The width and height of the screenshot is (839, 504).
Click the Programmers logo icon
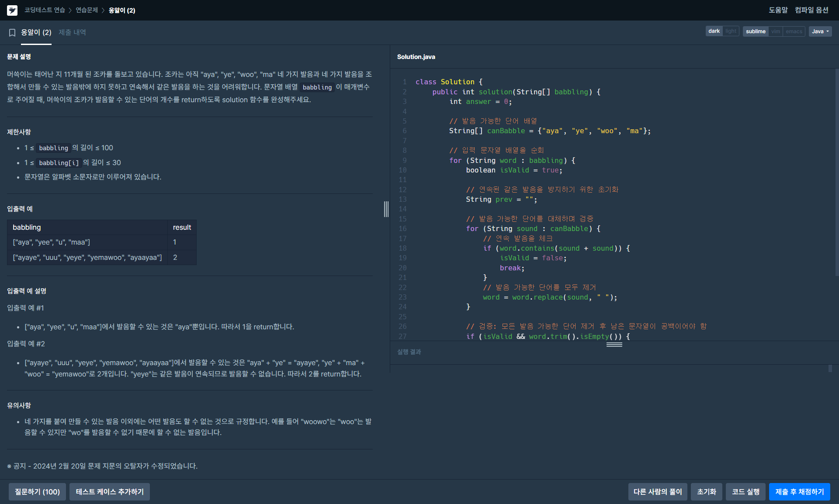(12, 10)
